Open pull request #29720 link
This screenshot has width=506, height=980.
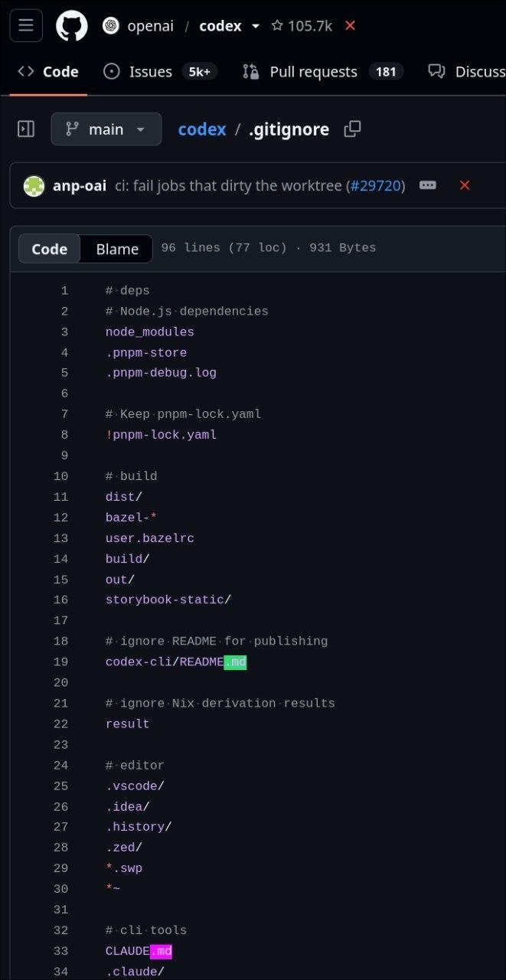point(376,185)
